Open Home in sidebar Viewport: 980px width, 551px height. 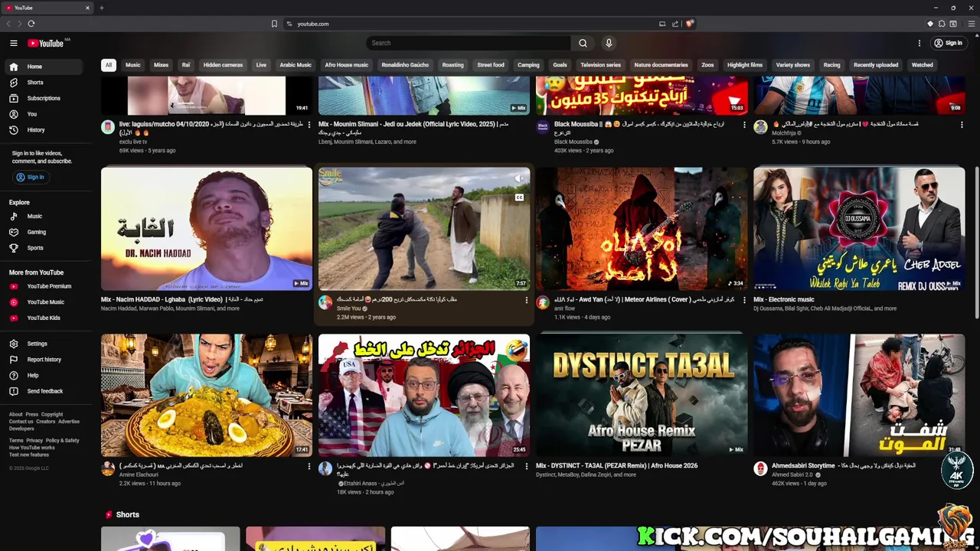pyautogui.click(x=43, y=67)
